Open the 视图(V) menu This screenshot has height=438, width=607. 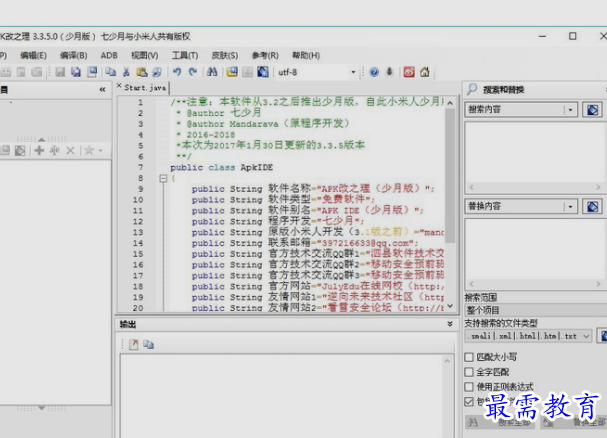[144, 55]
